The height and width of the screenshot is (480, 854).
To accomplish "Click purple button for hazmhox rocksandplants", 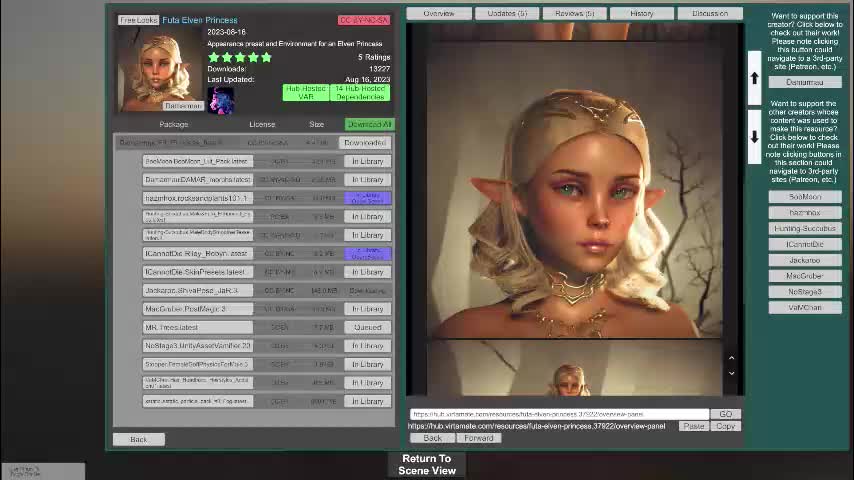I will point(368,198).
